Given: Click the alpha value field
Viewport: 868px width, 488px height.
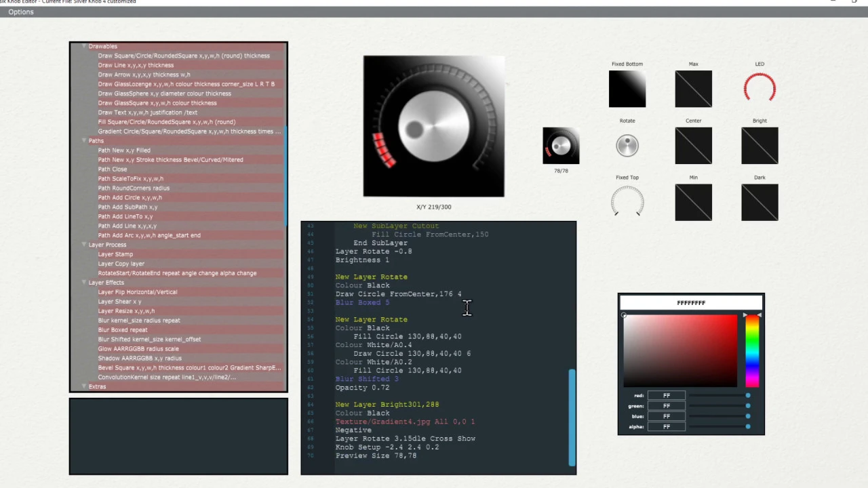Looking at the screenshot, I should pos(667,427).
